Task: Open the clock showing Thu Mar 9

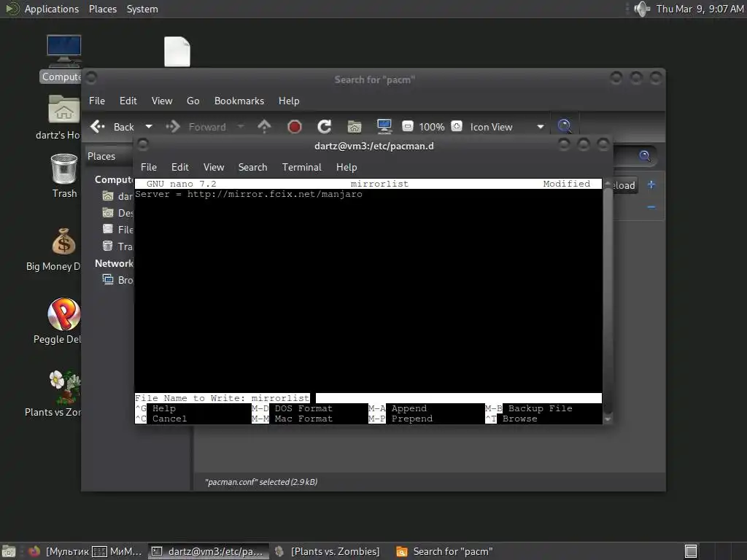Action: [x=700, y=9]
